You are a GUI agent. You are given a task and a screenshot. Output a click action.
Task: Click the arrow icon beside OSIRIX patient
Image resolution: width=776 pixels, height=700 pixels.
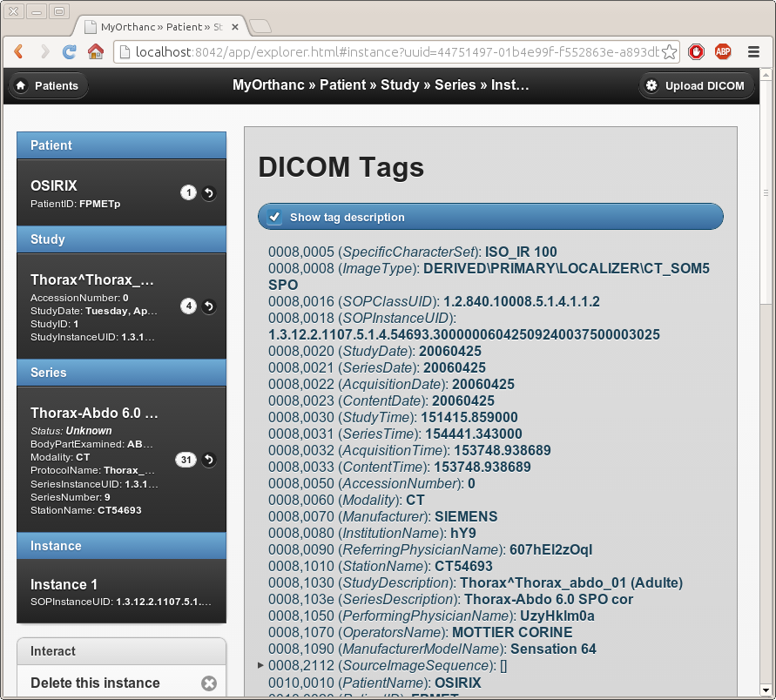209,193
